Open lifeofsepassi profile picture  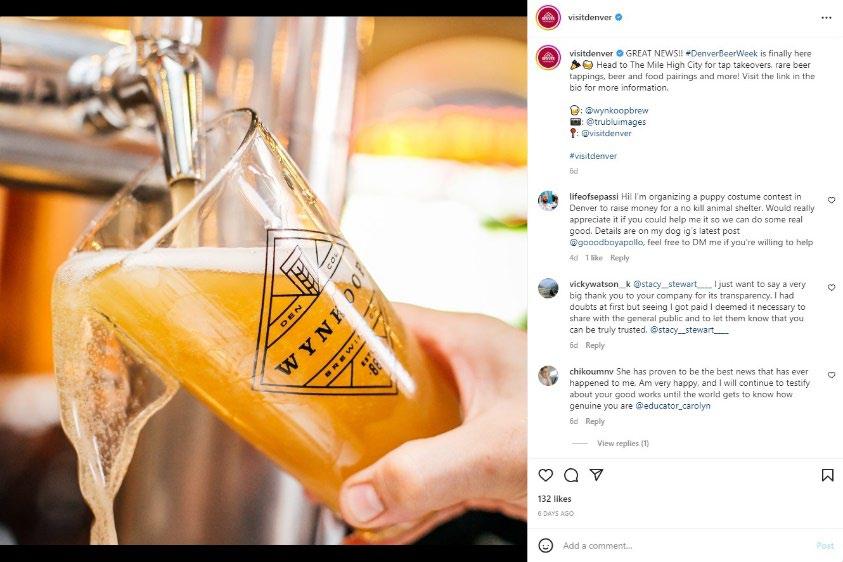(548, 201)
